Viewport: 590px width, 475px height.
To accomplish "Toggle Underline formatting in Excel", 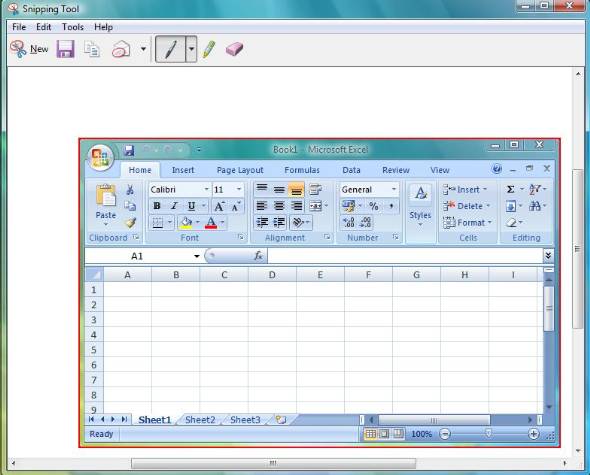I will point(192,206).
